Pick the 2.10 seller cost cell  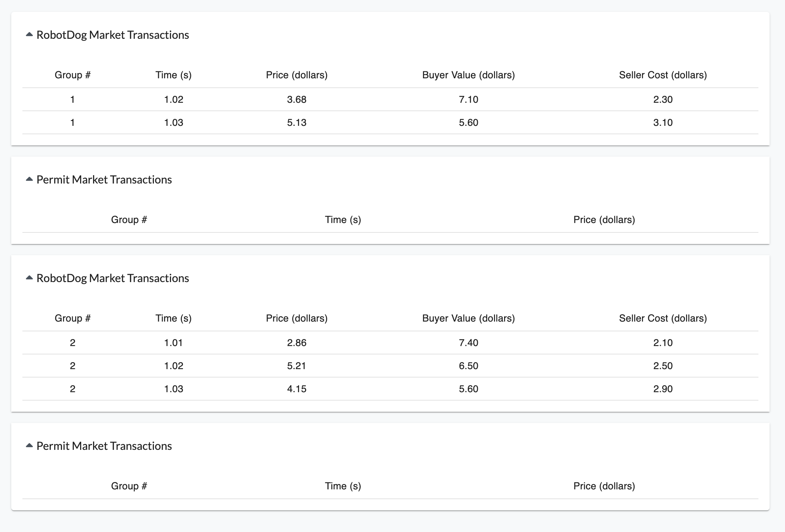[x=663, y=343]
